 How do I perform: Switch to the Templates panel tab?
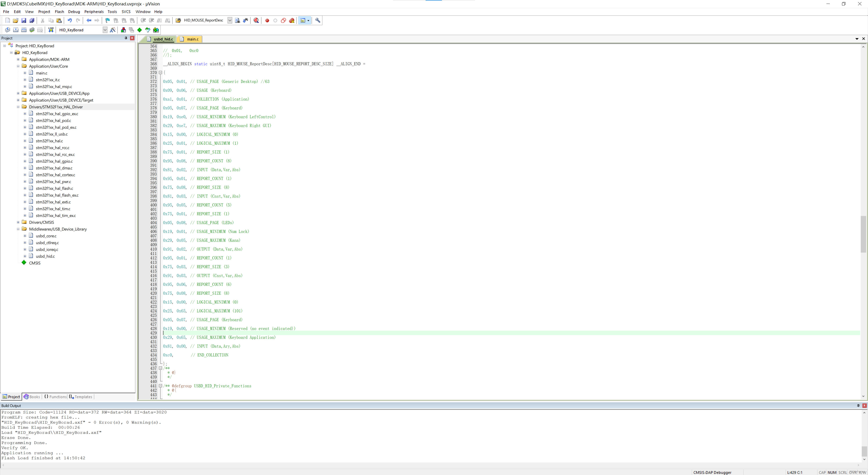click(81, 397)
